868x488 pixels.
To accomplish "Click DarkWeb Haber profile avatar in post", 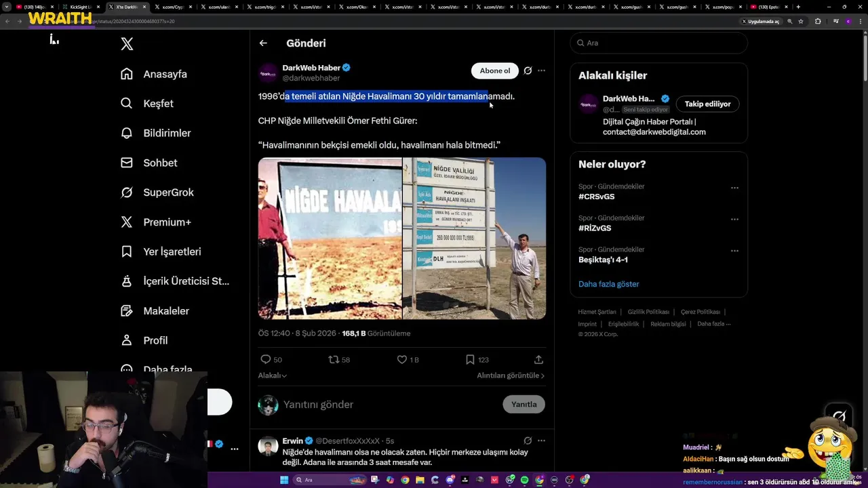I will pos(268,73).
